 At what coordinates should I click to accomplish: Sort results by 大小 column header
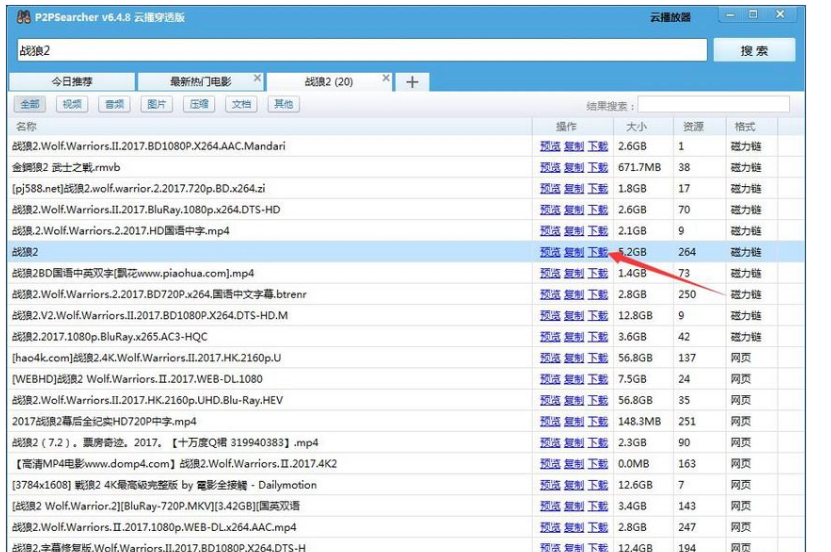pos(636,127)
